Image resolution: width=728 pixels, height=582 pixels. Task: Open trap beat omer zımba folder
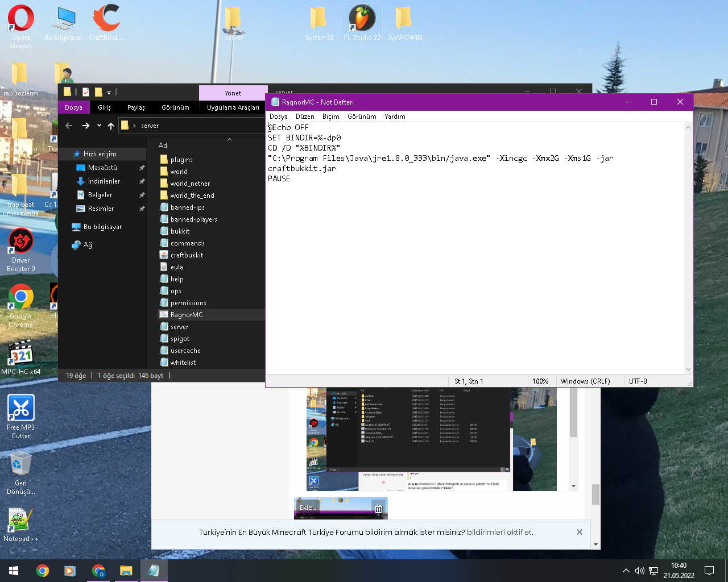coord(20,195)
